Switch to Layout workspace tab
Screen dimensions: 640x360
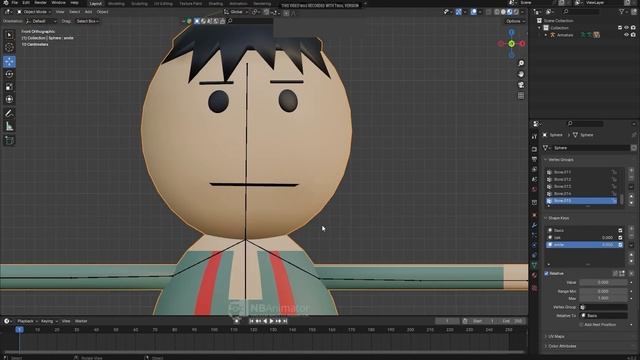point(96,3)
